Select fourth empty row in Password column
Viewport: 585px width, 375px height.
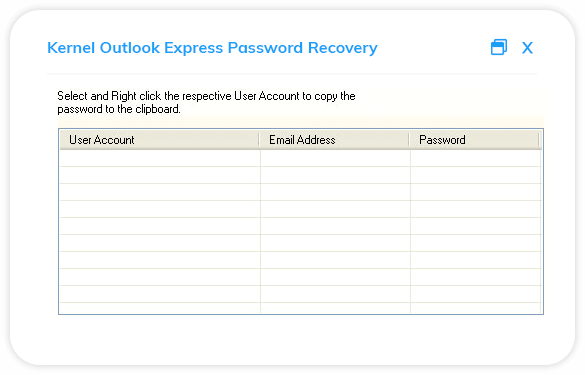point(476,209)
